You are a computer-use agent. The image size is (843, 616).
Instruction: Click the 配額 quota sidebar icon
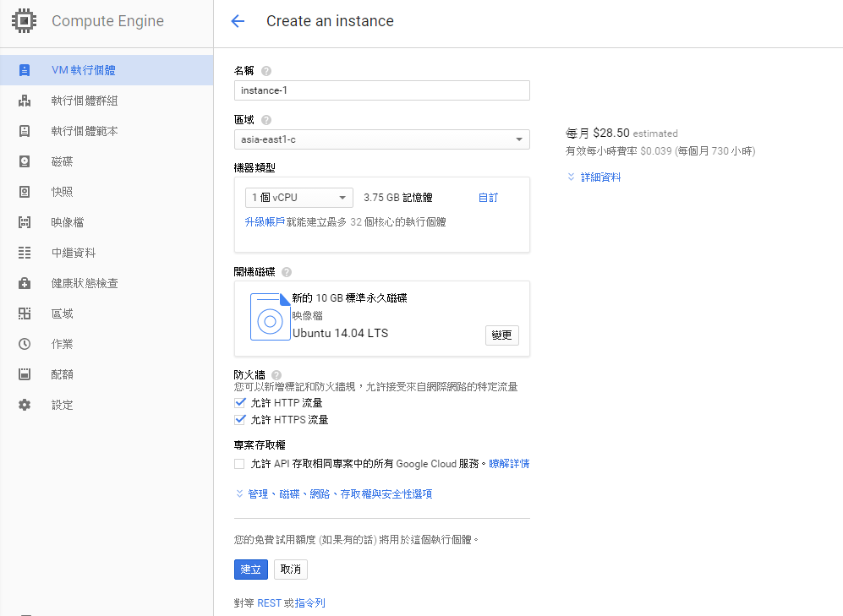(25, 374)
